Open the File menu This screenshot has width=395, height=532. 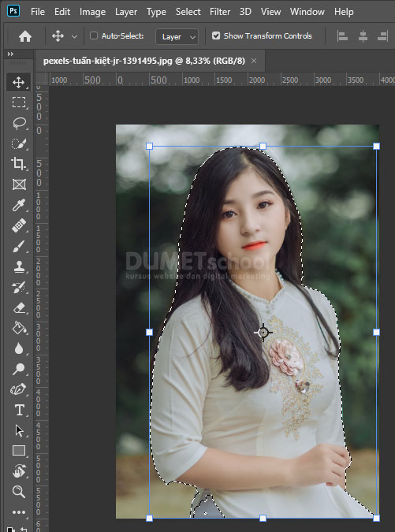38,12
